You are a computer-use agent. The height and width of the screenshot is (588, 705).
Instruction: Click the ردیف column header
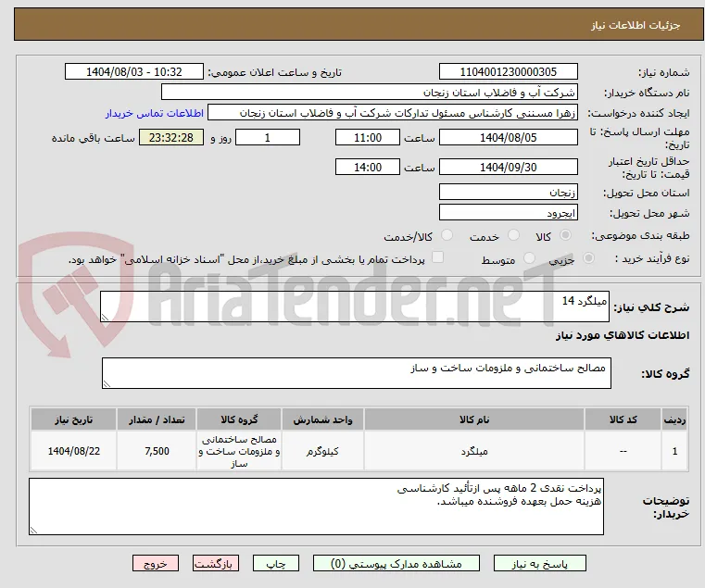coord(674,419)
